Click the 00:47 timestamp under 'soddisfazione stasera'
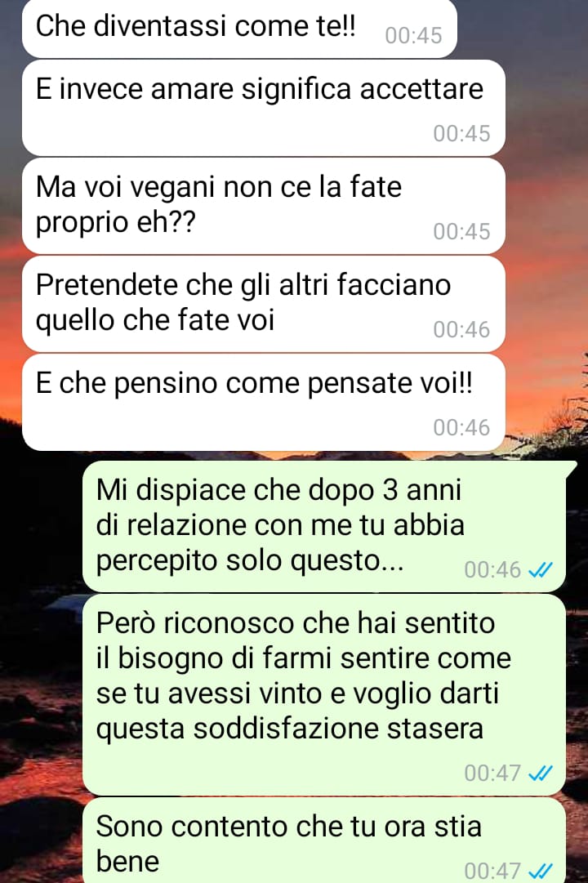This screenshot has height=883, width=588. coord(492,774)
